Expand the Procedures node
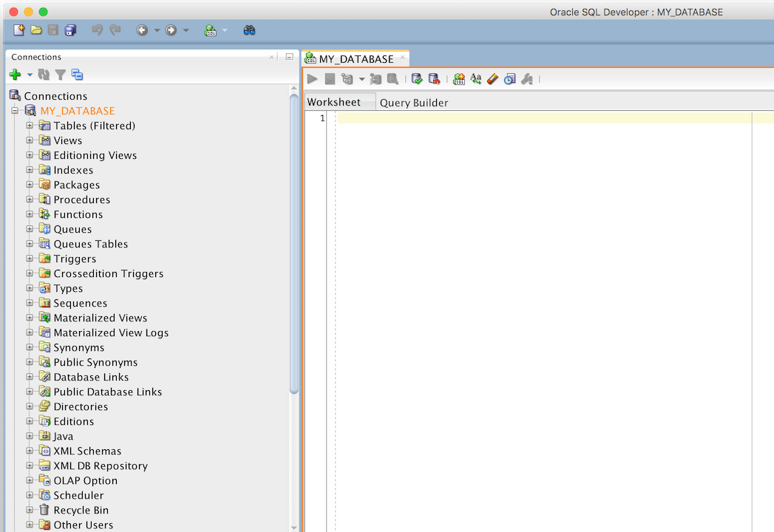774x532 pixels. click(30, 199)
